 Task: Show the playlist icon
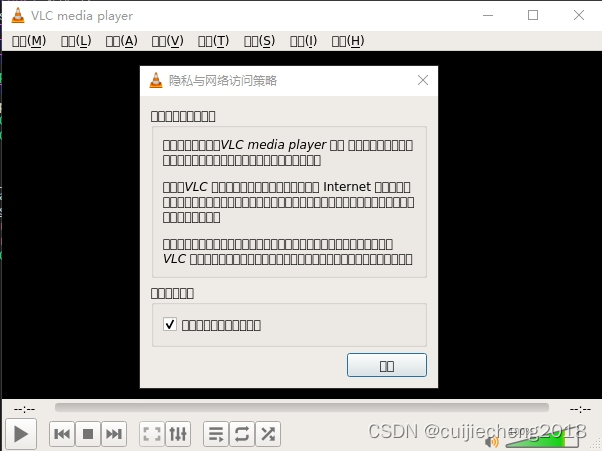pos(216,434)
